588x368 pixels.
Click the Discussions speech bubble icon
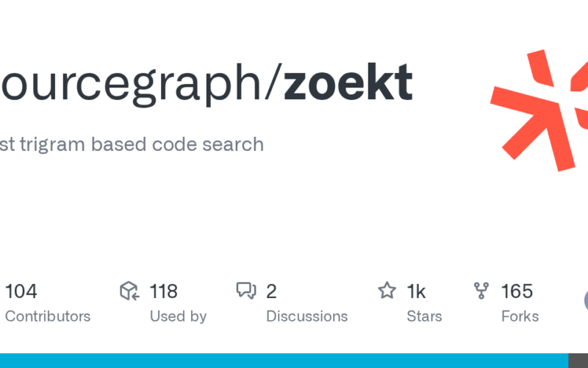(245, 291)
